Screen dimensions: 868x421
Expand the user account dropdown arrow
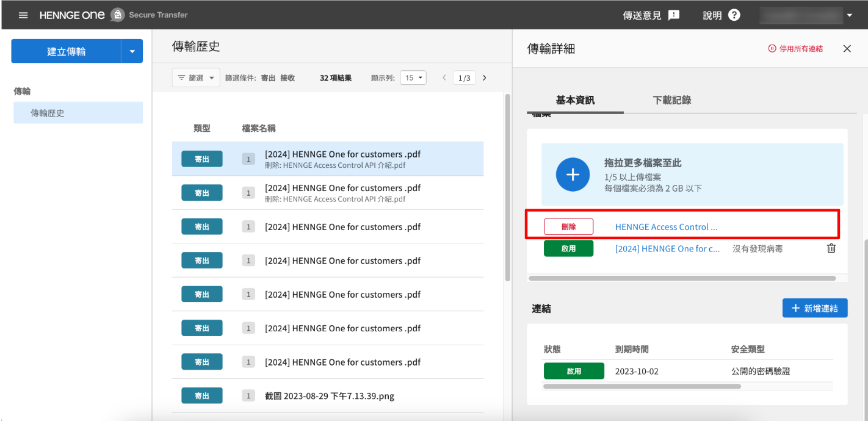(850, 15)
